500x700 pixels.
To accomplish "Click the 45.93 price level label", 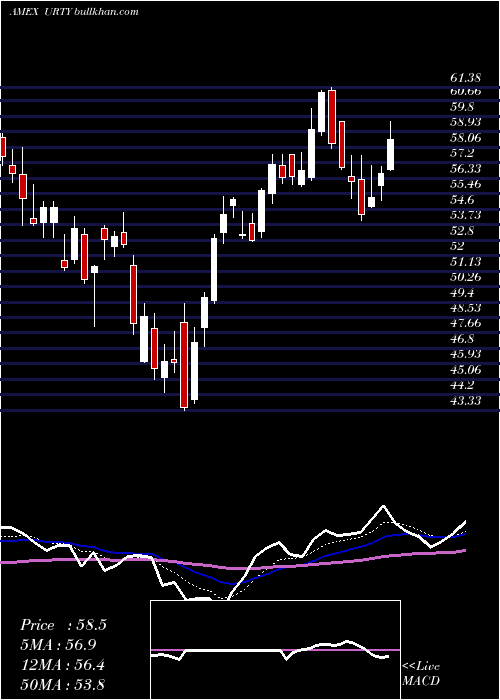I will click(x=465, y=354).
